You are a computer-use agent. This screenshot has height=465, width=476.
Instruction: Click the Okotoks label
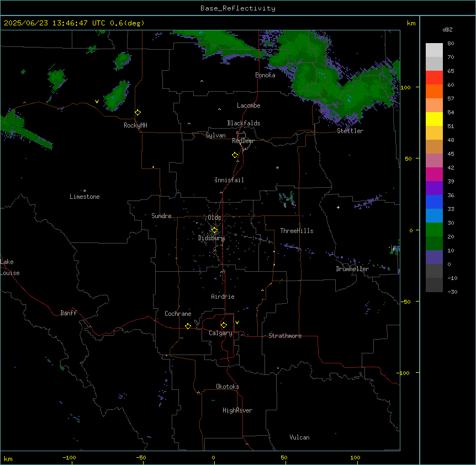[x=228, y=387]
